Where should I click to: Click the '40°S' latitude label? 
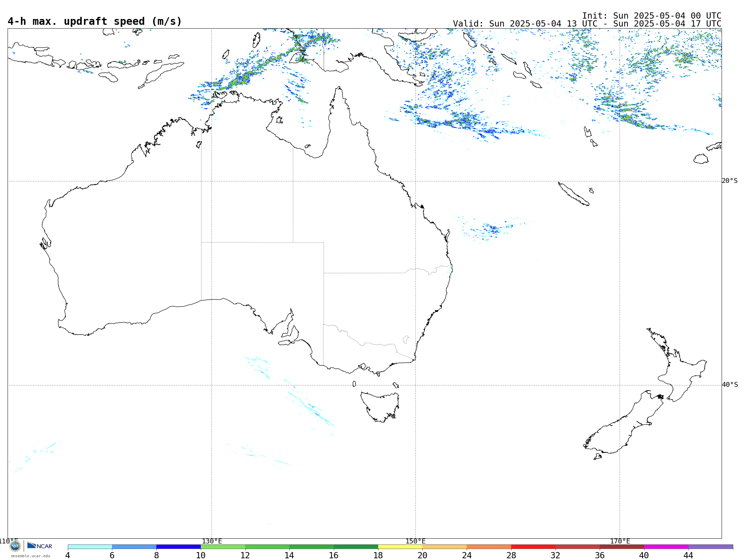[730, 385]
